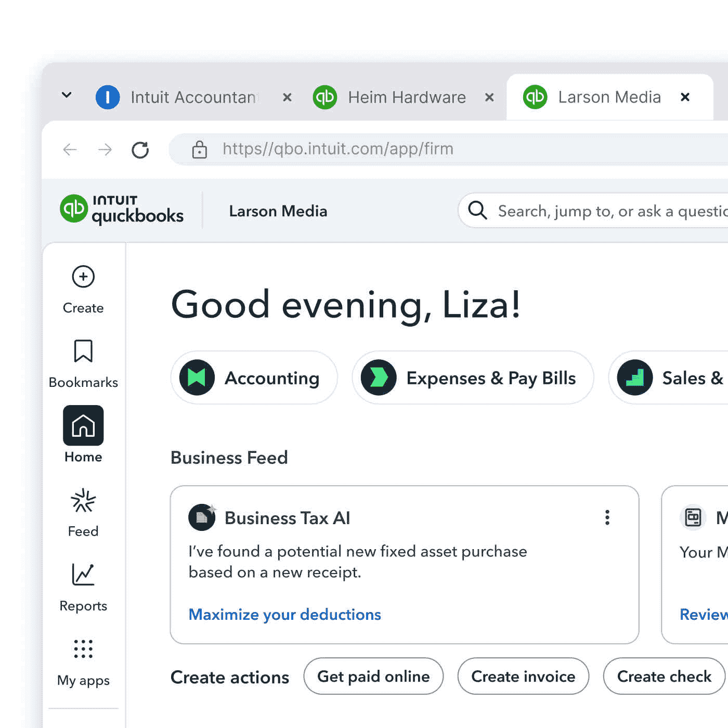Screen dimensions: 728x728
Task: Reload the page with refresh icon
Action: 140,150
